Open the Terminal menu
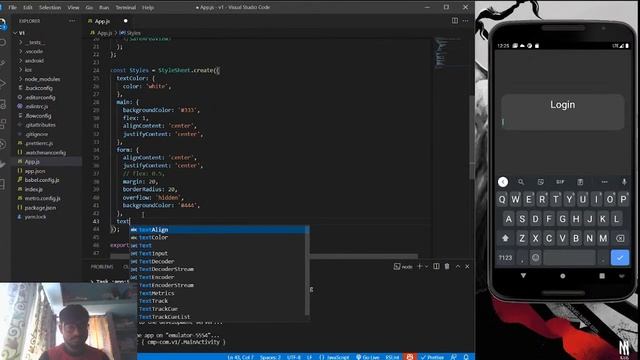The height and width of the screenshot is (360, 640). coord(126,7)
